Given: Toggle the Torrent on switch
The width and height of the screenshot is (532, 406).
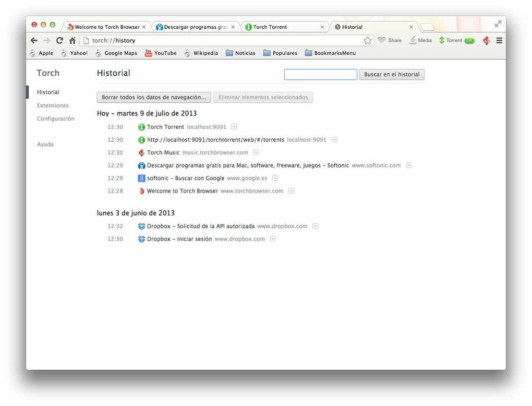Looking at the screenshot, I should [x=469, y=40].
